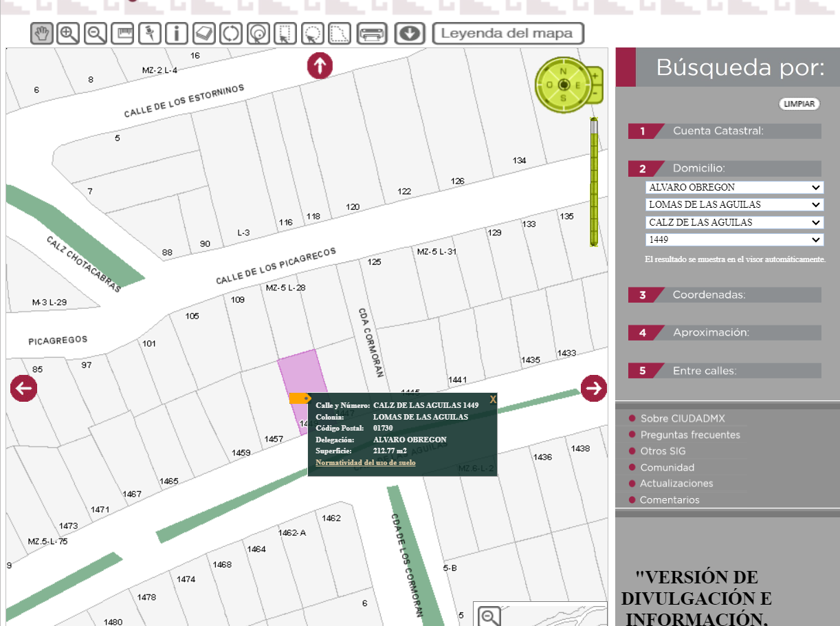Click parcel labeled 1433 on map
Image resolution: width=840 pixels, height=626 pixels.
click(x=566, y=353)
